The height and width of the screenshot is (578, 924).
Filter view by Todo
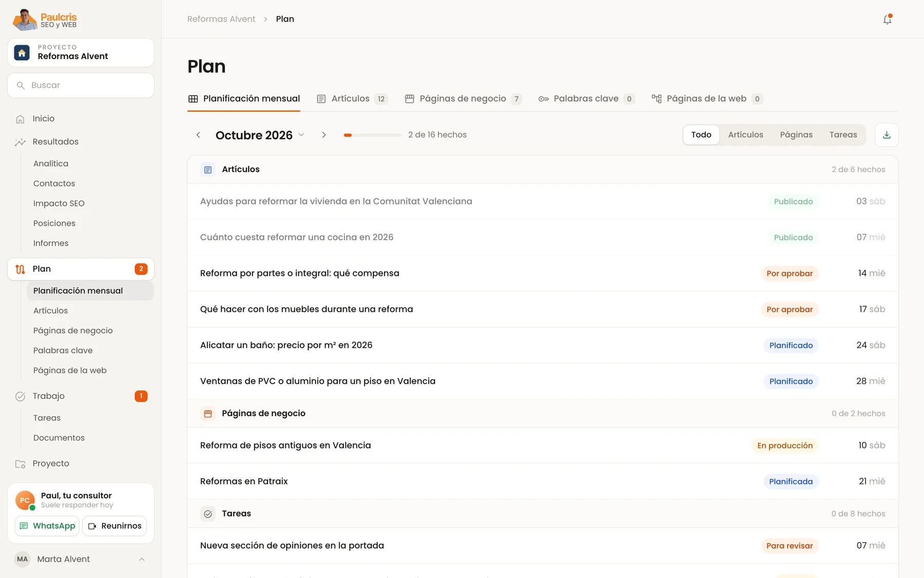click(701, 135)
